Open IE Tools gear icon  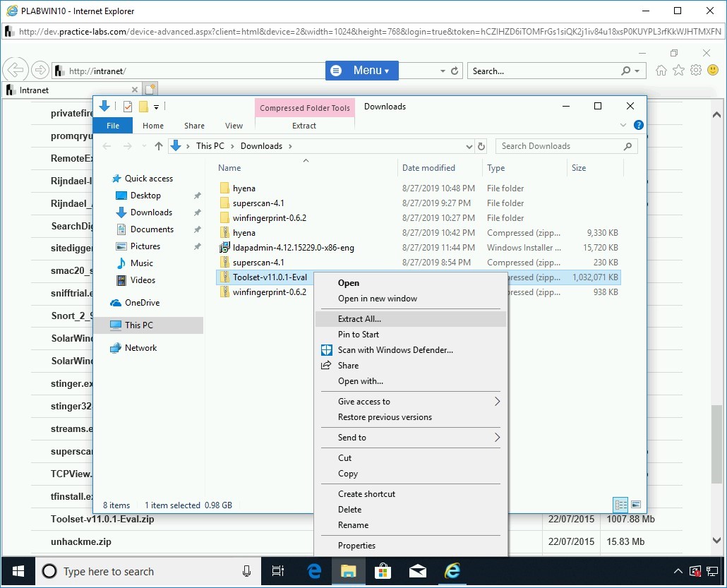coord(696,71)
